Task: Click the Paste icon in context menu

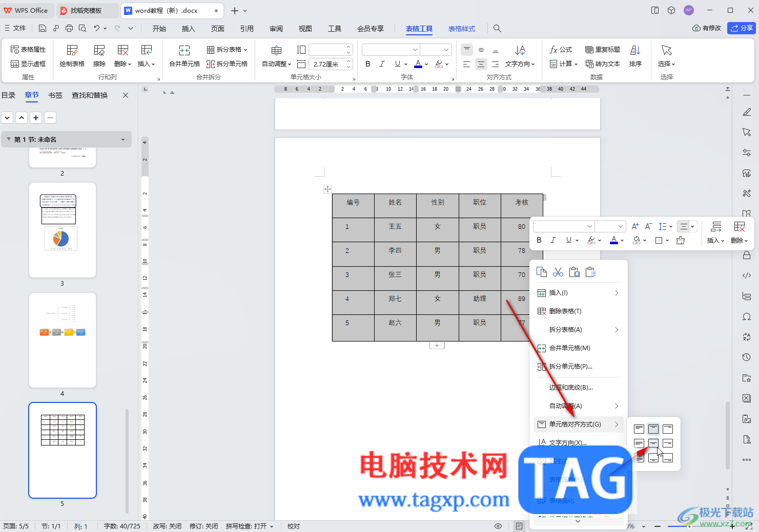Action: point(575,272)
